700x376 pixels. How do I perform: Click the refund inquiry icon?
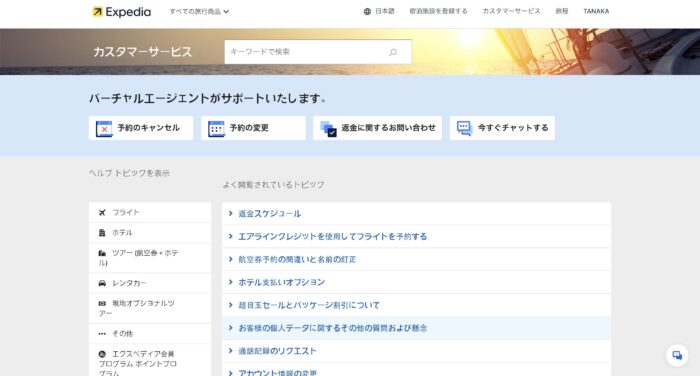tap(329, 129)
